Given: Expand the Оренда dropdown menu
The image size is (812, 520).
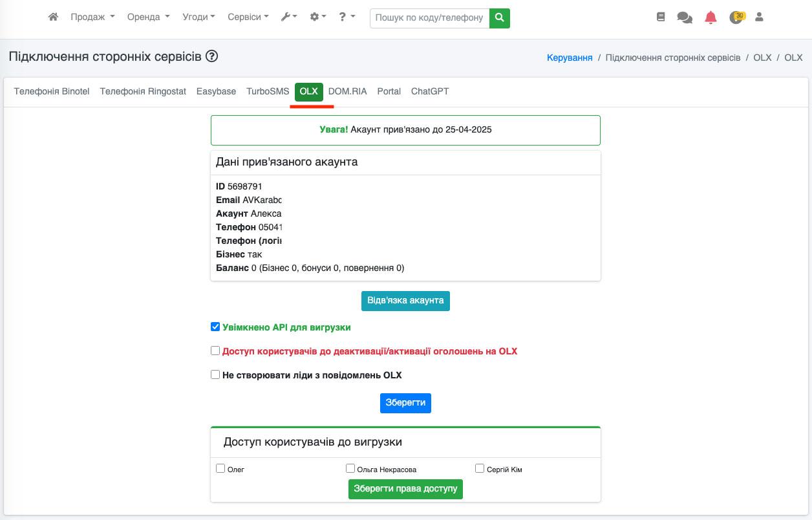Looking at the screenshot, I should pyautogui.click(x=148, y=17).
